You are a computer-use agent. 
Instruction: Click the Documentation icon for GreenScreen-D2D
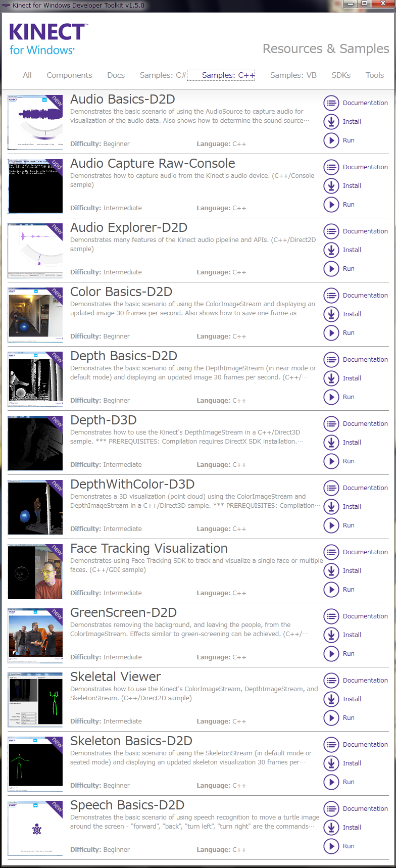(x=331, y=616)
